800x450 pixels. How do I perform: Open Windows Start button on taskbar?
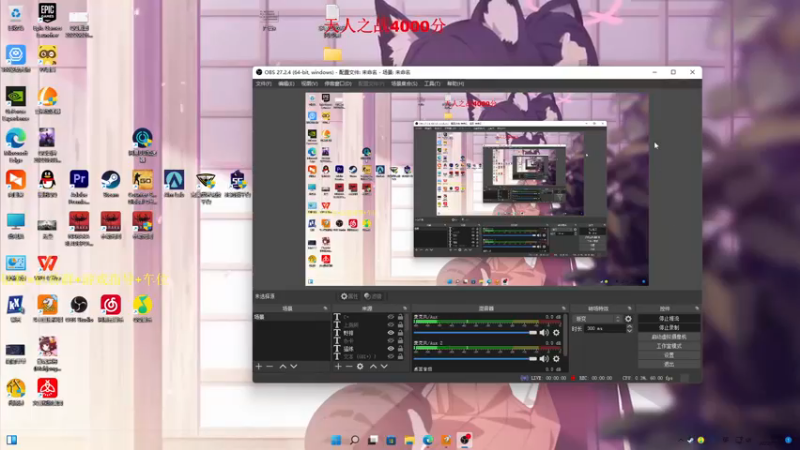pos(336,440)
